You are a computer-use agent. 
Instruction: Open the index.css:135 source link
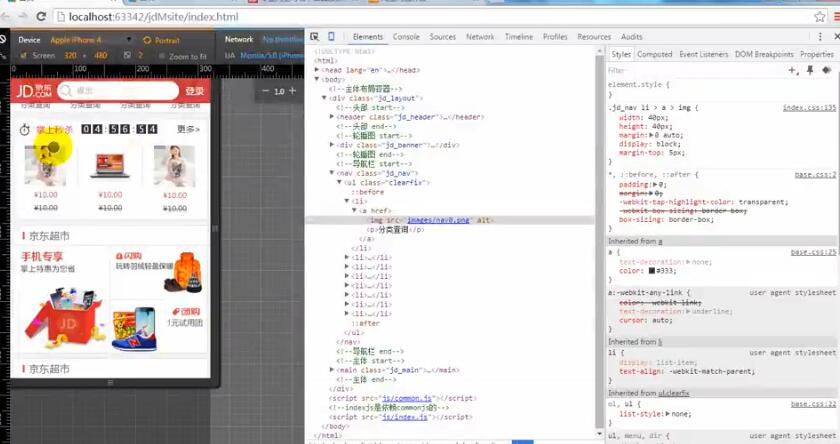809,108
